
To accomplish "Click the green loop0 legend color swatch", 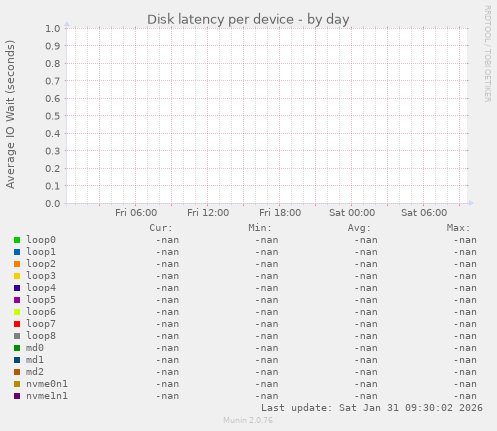I will [17, 240].
